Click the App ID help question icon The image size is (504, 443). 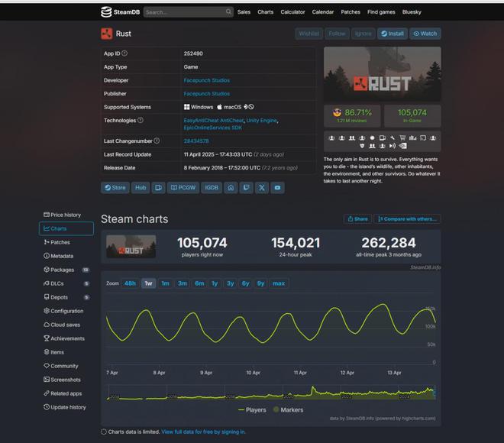coord(124,53)
